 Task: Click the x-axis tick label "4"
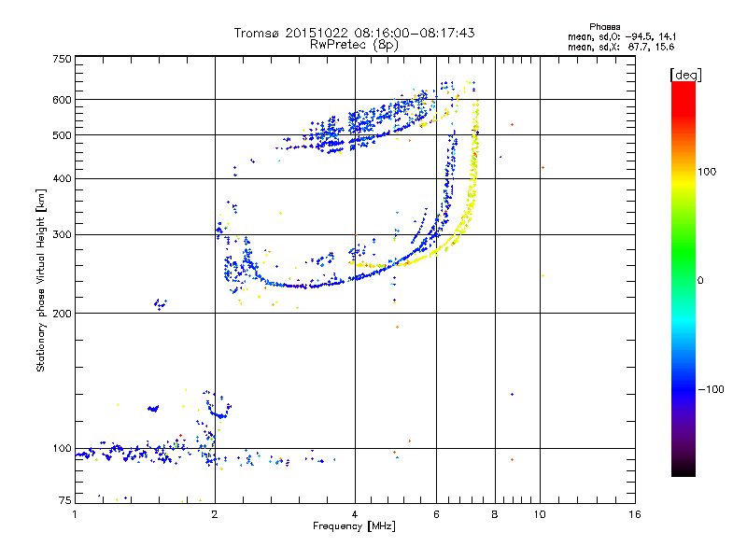click(x=355, y=514)
